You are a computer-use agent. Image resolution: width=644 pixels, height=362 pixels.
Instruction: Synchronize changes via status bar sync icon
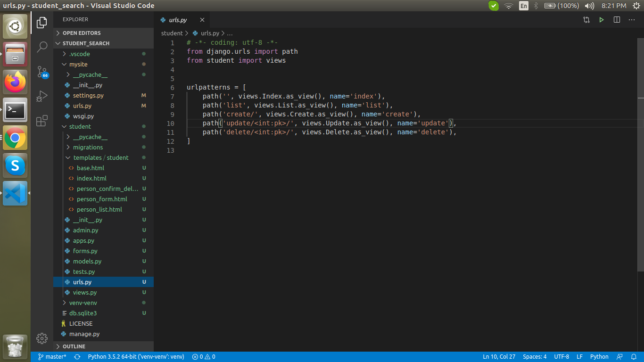coord(77,357)
